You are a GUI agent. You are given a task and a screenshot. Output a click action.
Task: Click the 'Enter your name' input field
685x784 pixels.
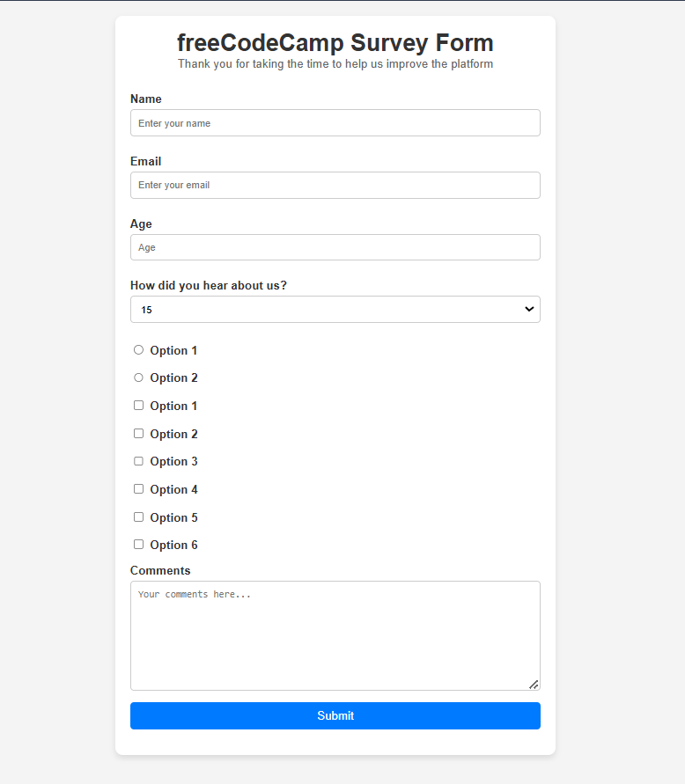click(335, 122)
